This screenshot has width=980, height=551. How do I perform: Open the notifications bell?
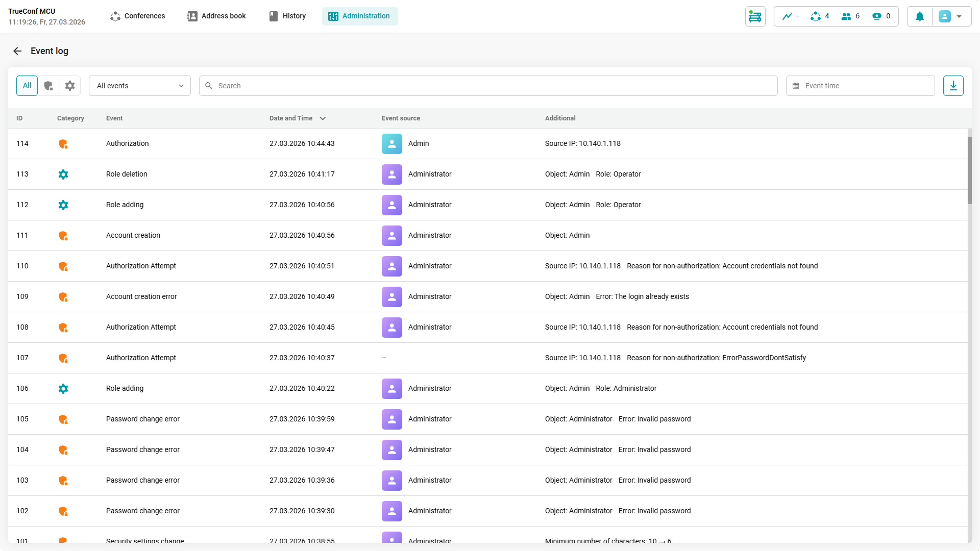(919, 16)
